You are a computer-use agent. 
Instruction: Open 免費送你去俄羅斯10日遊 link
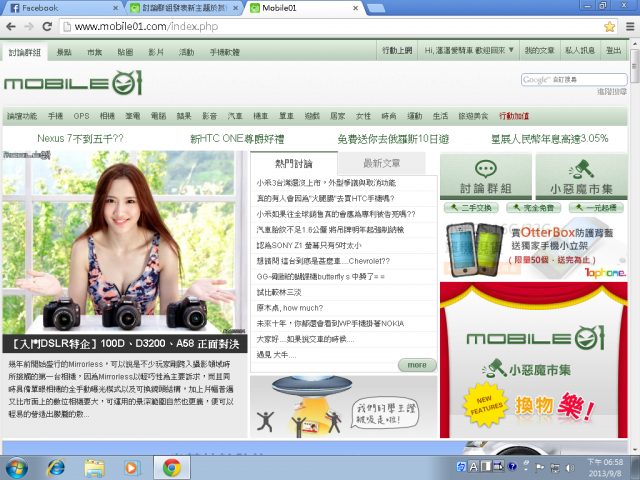[393, 139]
